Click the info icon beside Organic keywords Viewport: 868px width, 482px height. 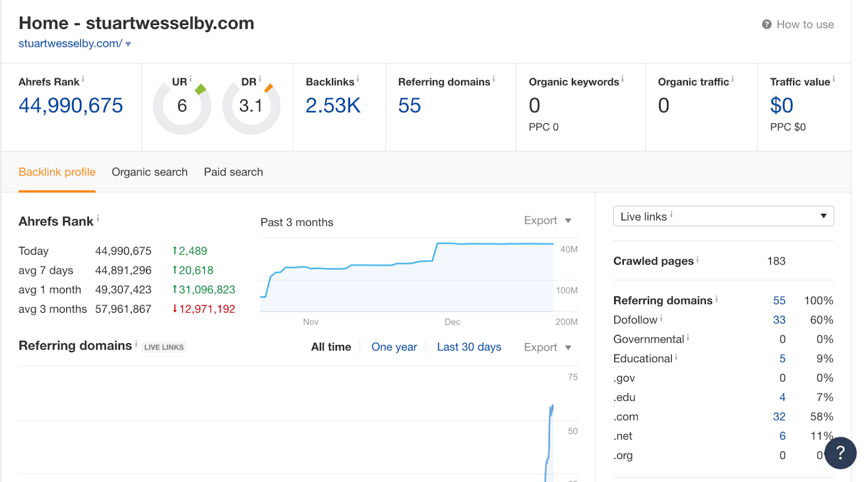[622, 79]
